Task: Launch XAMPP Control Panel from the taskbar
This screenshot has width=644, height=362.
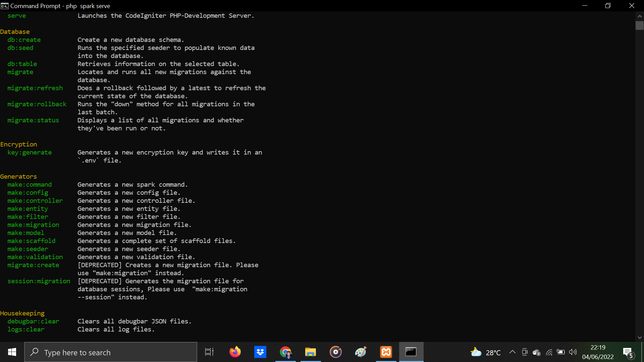Action: [386, 352]
